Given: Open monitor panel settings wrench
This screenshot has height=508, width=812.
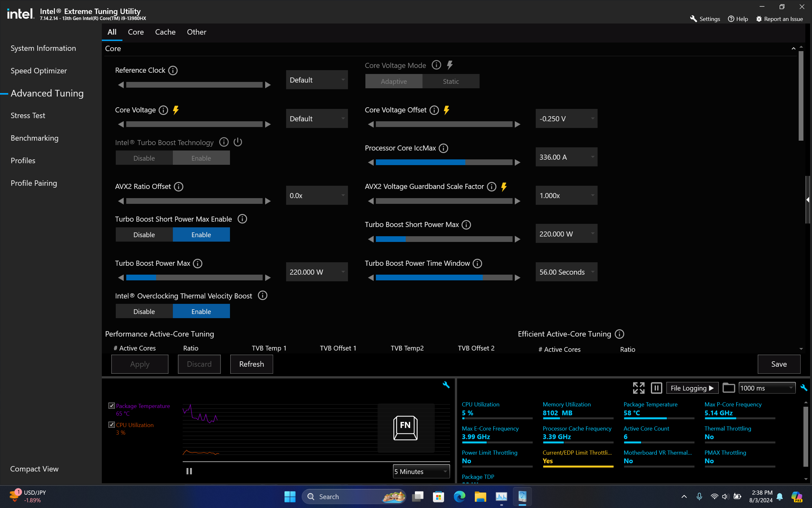Looking at the screenshot, I should [804, 388].
